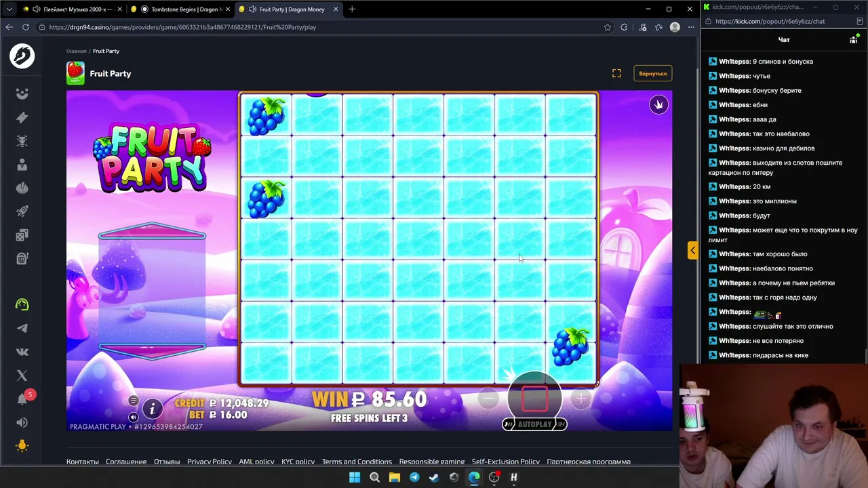This screenshot has width=868, height=488.
Task: Open Steam from the taskbar
Action: click(x=434, y=477)
